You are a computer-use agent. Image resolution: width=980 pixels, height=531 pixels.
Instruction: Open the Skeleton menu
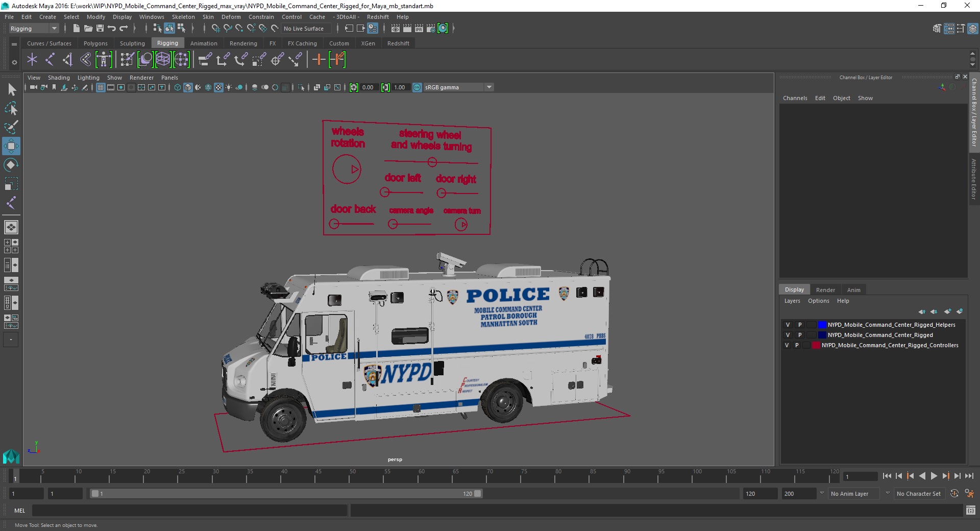(x=183, y=17)
